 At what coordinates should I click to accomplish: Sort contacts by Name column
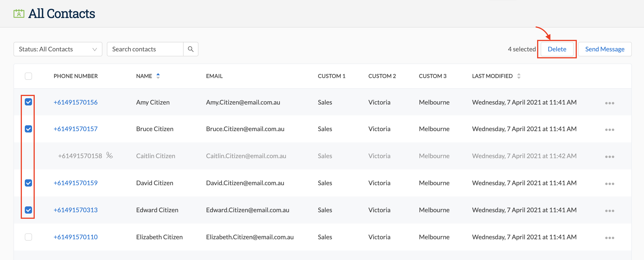pyautogui.click(x=158, y=76)
